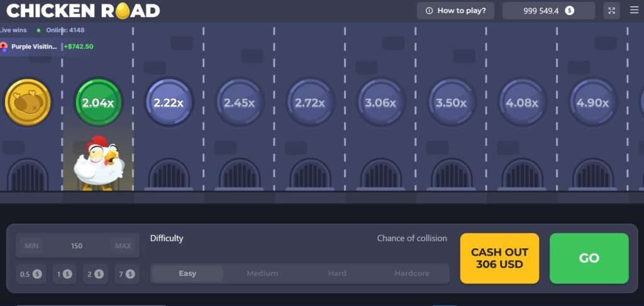Select Hardcore difficulty
Screen dimensions: 644x306
tap(412, 273)
